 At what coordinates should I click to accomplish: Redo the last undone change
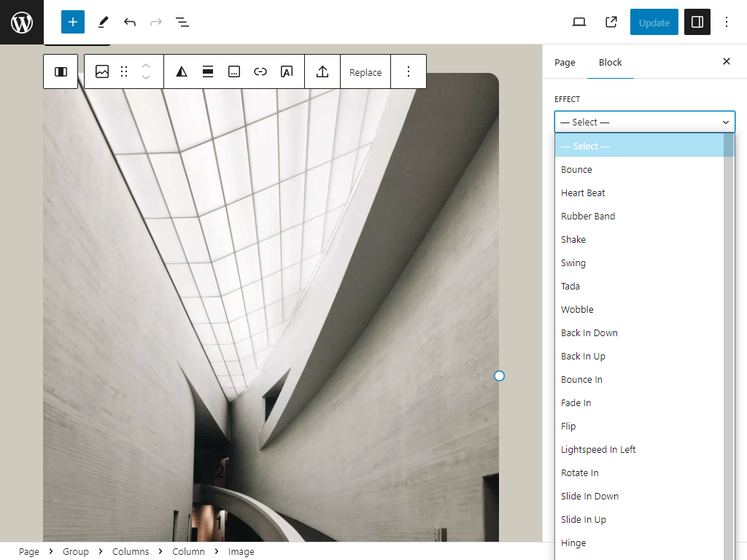tap(156, 22)
